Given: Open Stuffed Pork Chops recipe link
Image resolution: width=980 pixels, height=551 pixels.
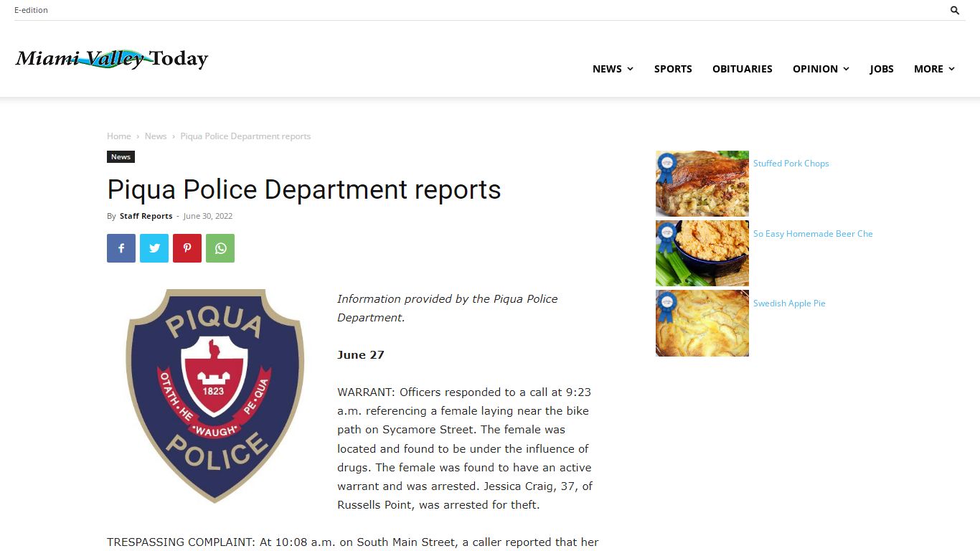Looking at the screenshot, I should point(791,164).
